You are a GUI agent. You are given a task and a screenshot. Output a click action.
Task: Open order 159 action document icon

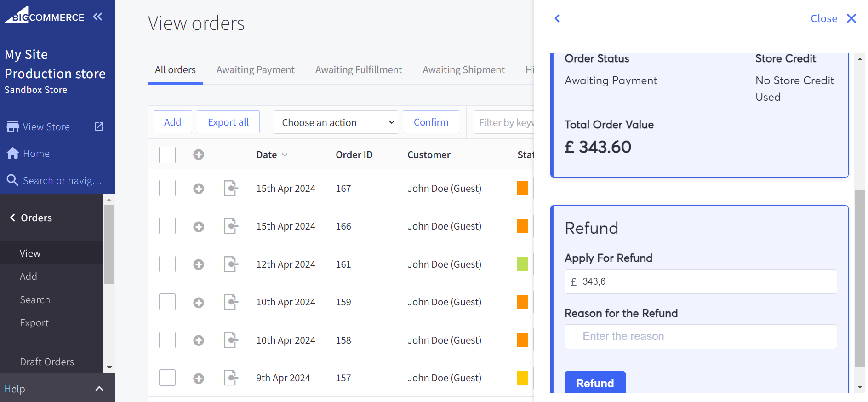(x=230, y=302)
